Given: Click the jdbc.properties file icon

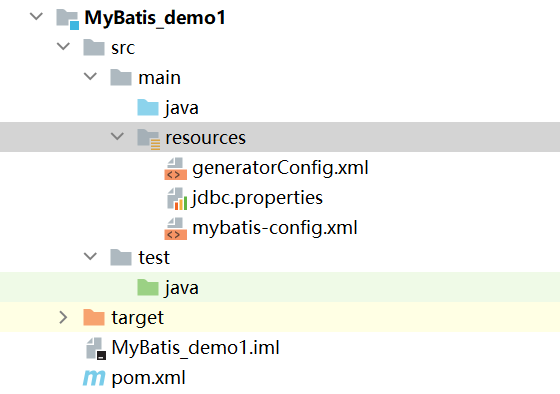Looking at the screenshot, I should coord(177,199).
